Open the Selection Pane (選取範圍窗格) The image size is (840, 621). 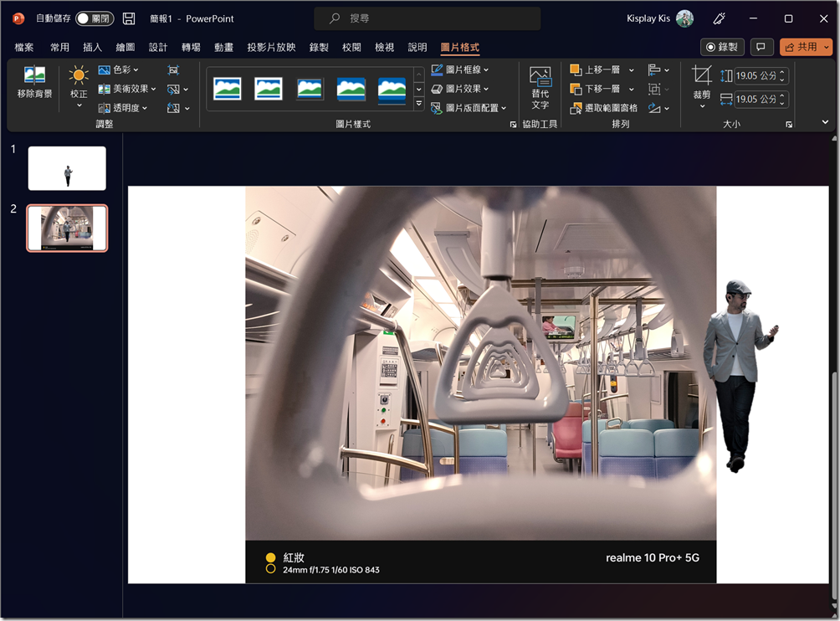pyautogui.click(x=604, y=108)
